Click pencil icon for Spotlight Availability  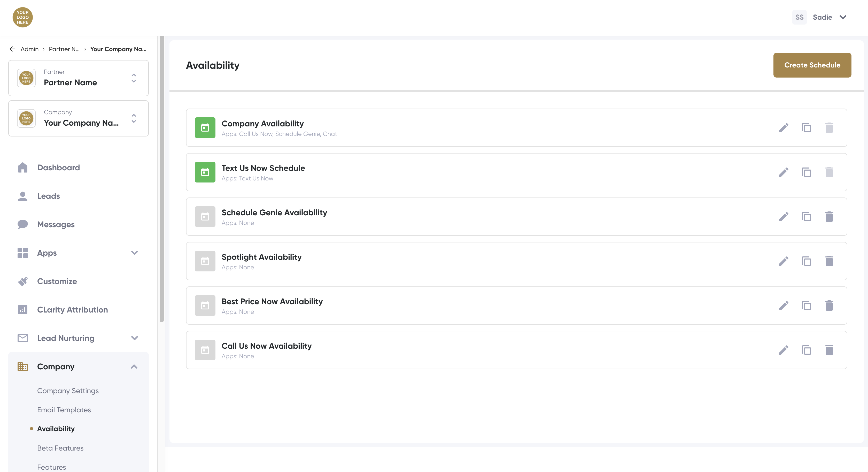(784, 261)
